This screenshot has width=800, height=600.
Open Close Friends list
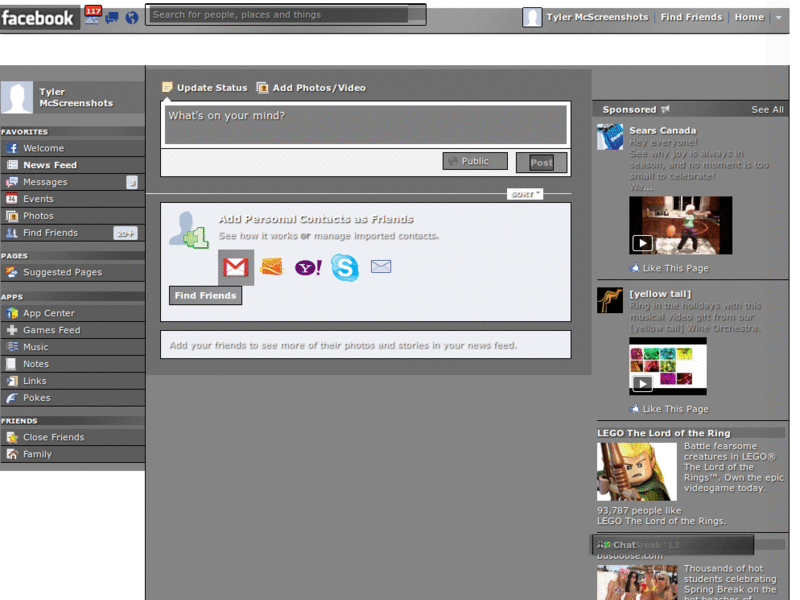coord(73,437)
